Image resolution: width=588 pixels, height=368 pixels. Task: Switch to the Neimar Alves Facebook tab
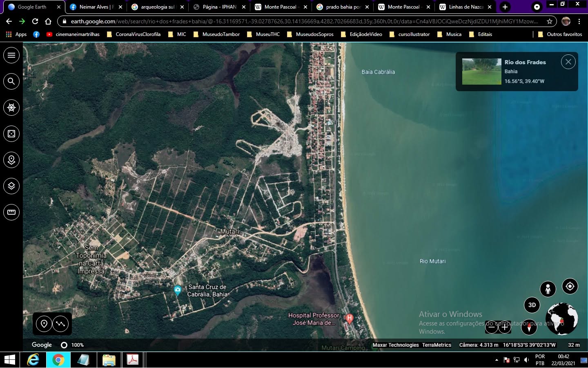click(96, 7)
